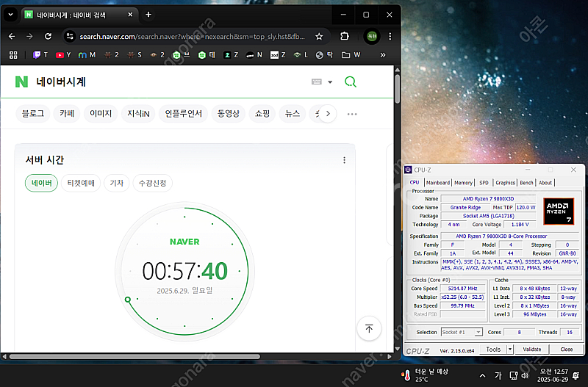Open the green profile avatar in Chrome
This screenshot has width=588, height=387.
pos(372,36)
